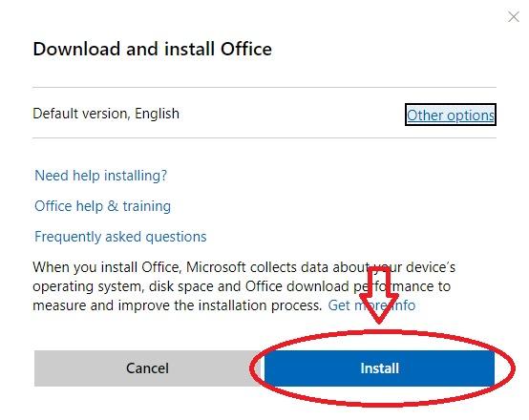Click the data collection notice paragraph
Image resolution: width=529 pixels, height=420 pixels.
click(243, 286)
